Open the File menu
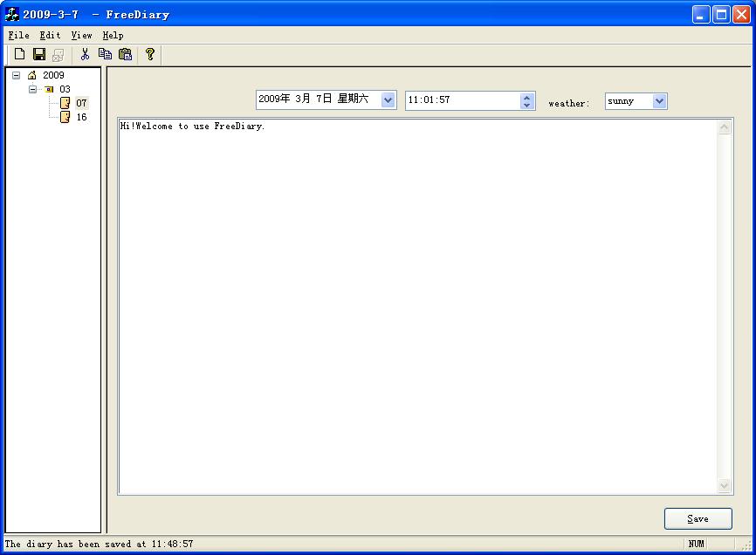Image resolution: width=756 pixels, height=555 pixels. (x=19, y=35)
